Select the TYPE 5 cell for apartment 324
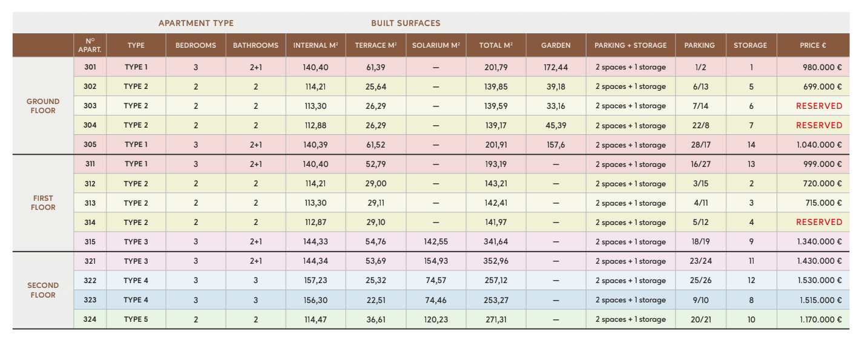868x346 pixels. tap(136, 319)
